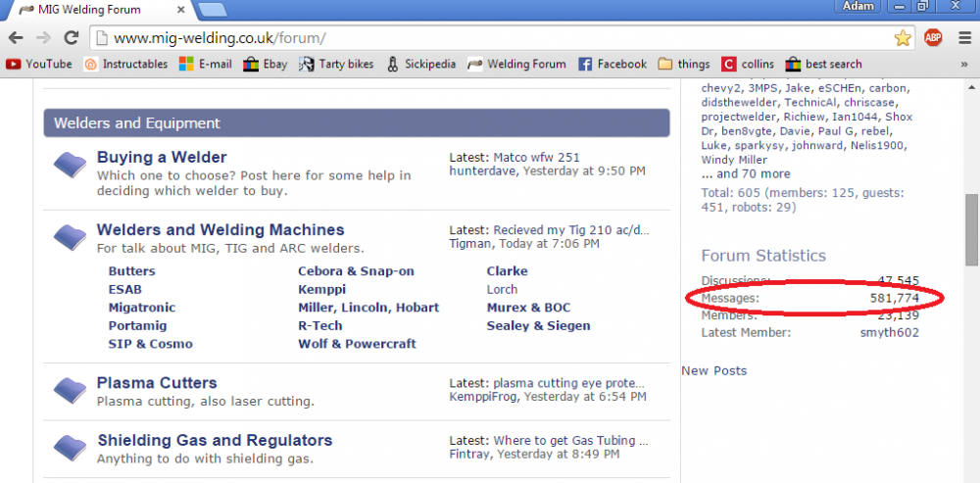Screen dimensions: 980x483
Task: Click the New Posts heading
Action: (x=713, y=370)
